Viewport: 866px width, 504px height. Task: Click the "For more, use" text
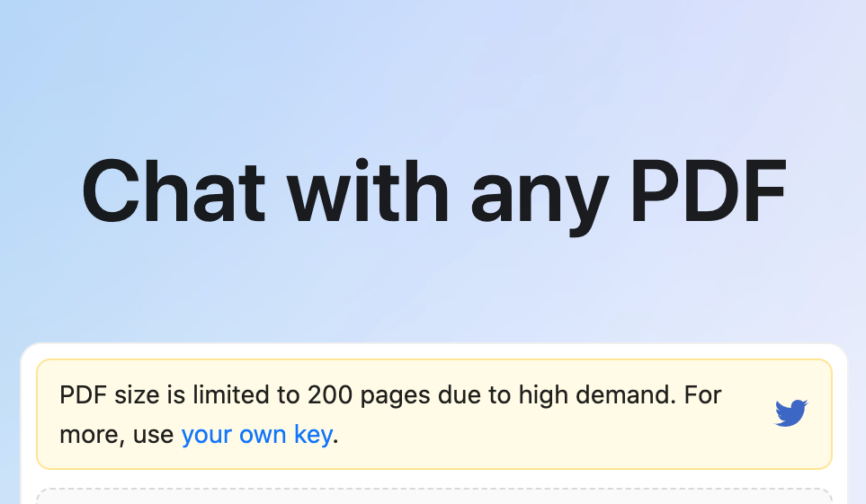click(x=117, y=436)
